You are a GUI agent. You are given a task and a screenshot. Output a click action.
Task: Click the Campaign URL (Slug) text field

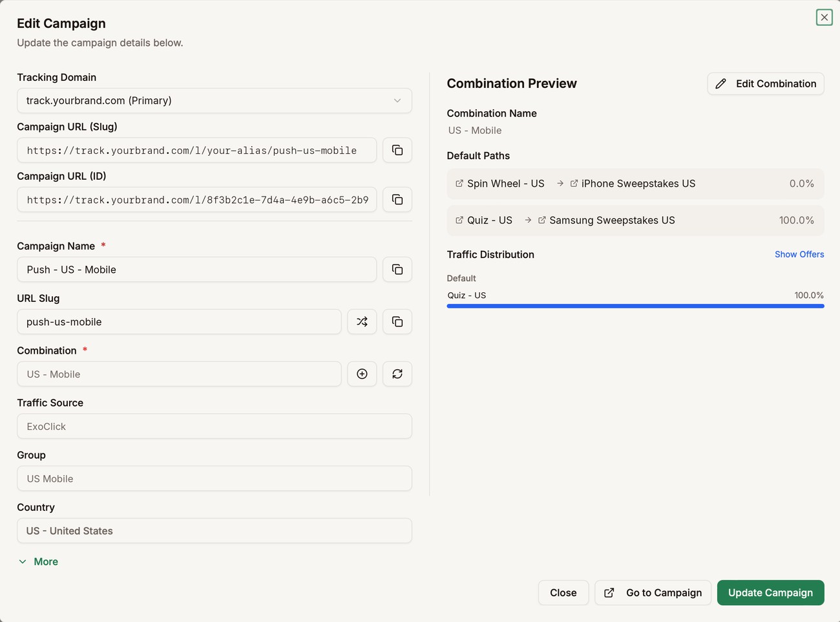tap(197, 150)
